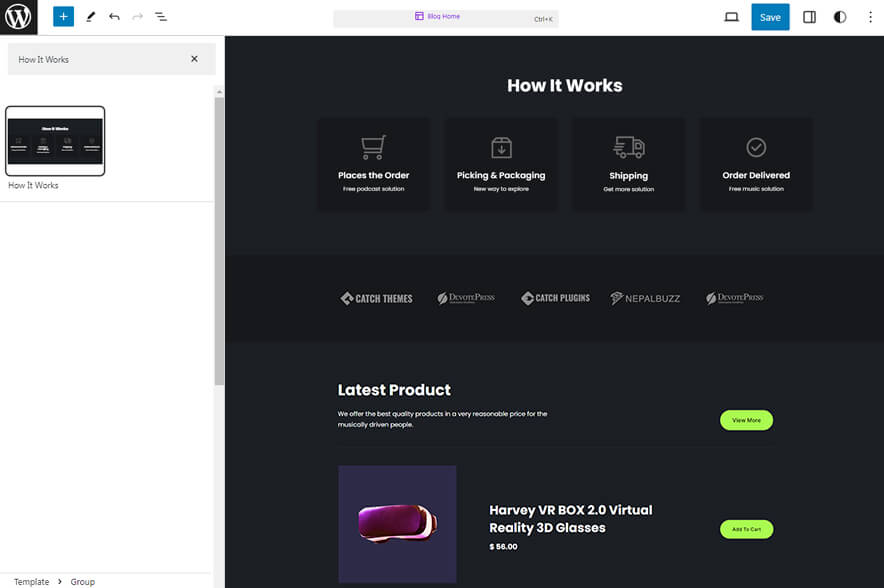Open the preview device dropdown via monitor icon
This screenshot has height=588, width=884.
tap(731, 16)
